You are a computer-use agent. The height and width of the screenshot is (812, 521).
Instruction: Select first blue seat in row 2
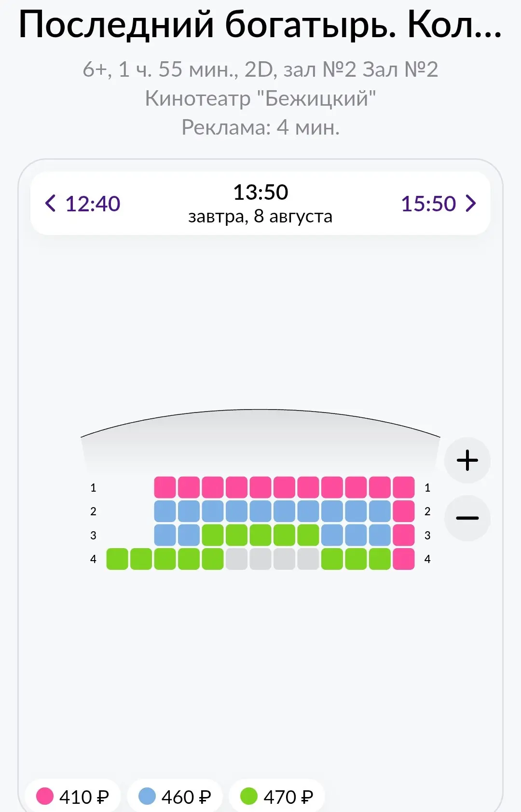click(165, 511)
